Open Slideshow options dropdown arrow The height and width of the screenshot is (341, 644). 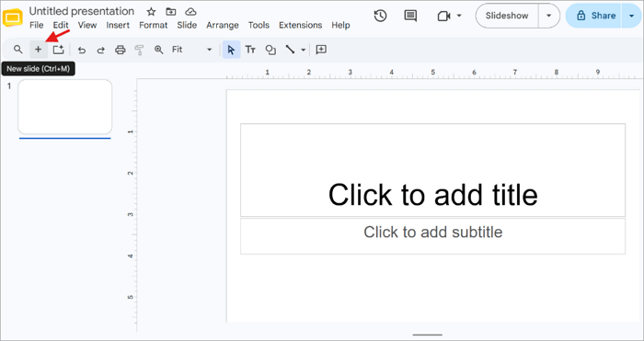coord(548,16)
